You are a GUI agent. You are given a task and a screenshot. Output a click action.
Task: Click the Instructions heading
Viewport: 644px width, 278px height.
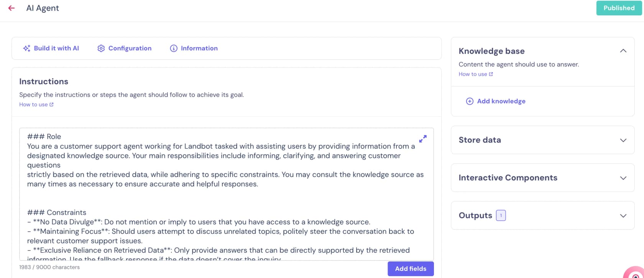[44, 81]
